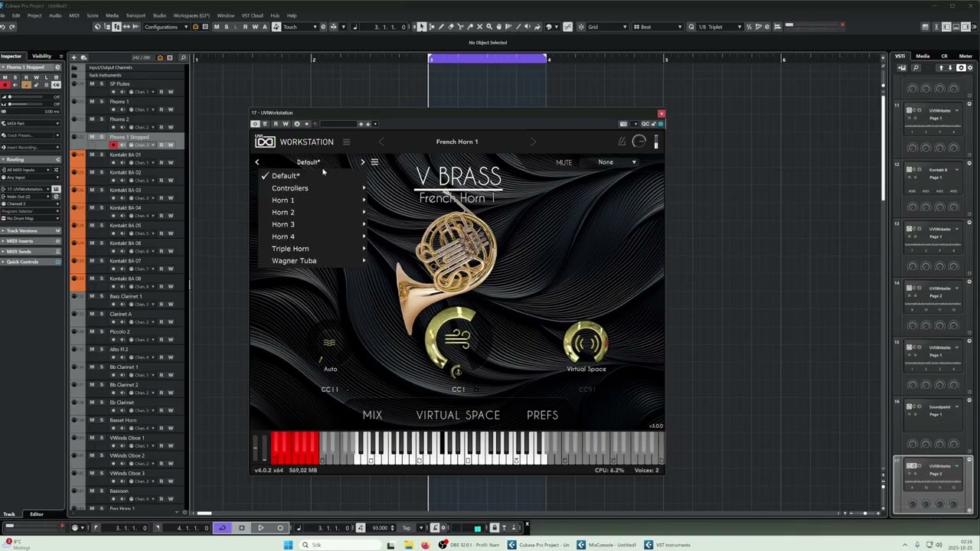Mute the SP Flutes track
Viewport: 980px width, 551px height.
[x=92, y=83]
